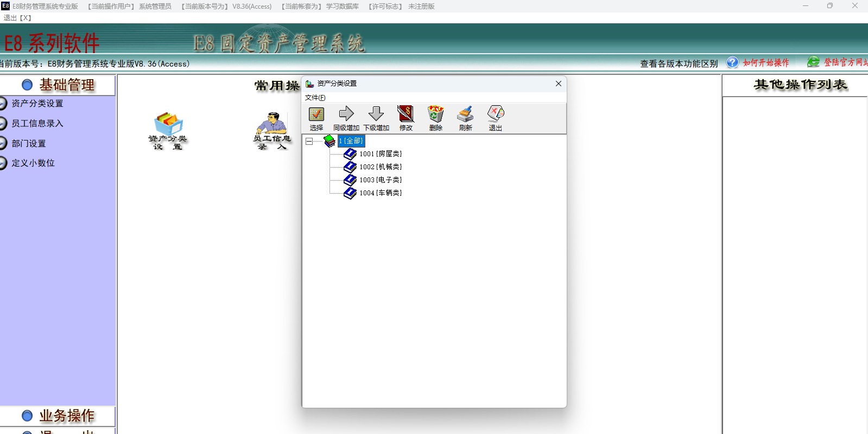This screenshot has width=868, height=434.
Task: Click the 删除 (Delete) recycle bin icon
Action: [x=435, y=114]
